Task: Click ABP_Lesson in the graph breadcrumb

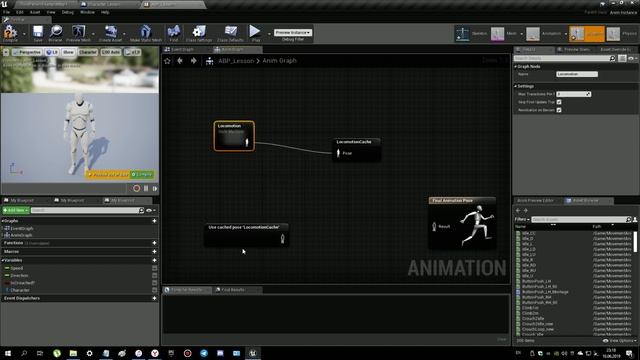Action: coord(236,61)
